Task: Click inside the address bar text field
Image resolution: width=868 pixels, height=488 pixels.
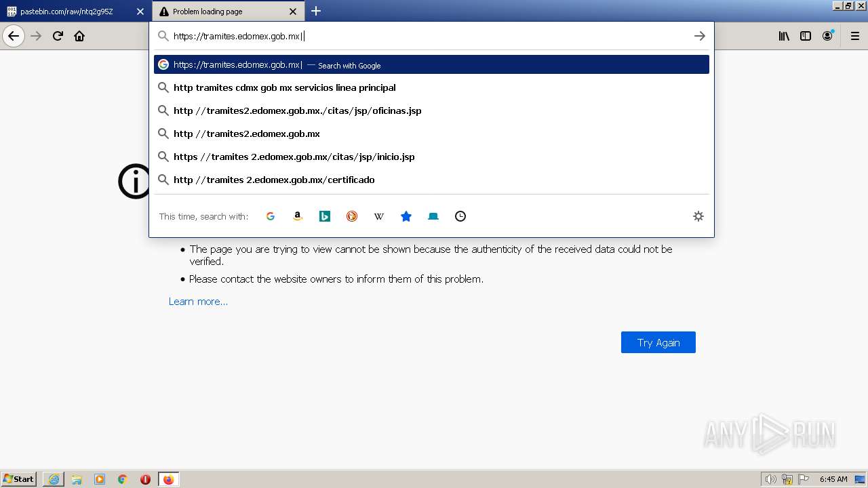Action: point(431,36)
